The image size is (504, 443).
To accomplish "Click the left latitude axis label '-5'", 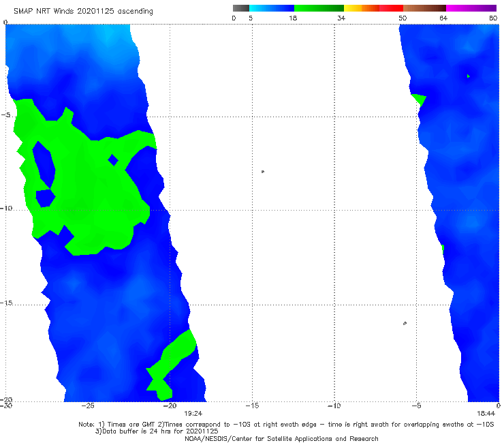I will [x=5, y=115].
